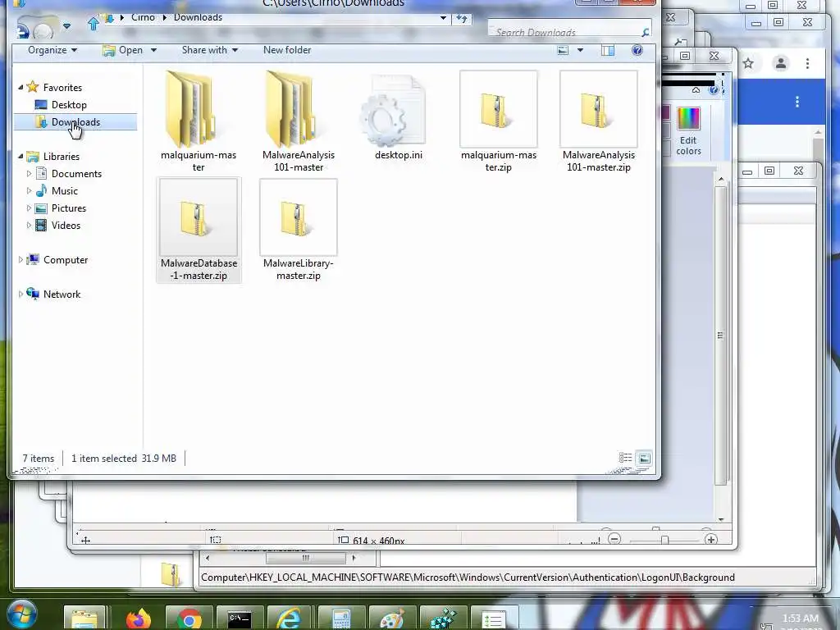Screen dimensions: 840x630
Task: Open the recent pages dropdown arrow
Action: point(66,25)
